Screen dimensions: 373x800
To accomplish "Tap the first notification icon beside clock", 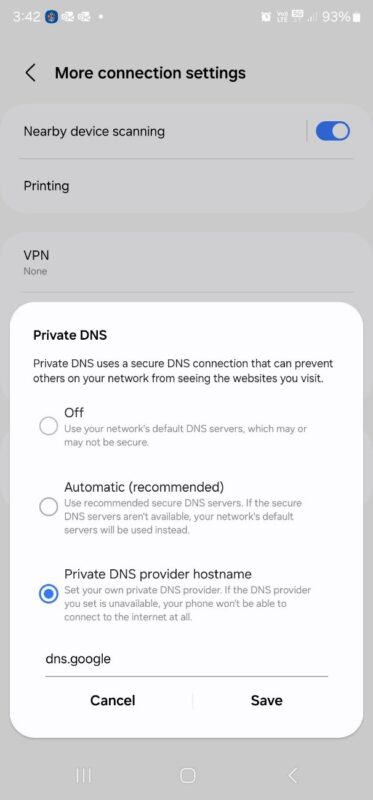I will (50, 17).
